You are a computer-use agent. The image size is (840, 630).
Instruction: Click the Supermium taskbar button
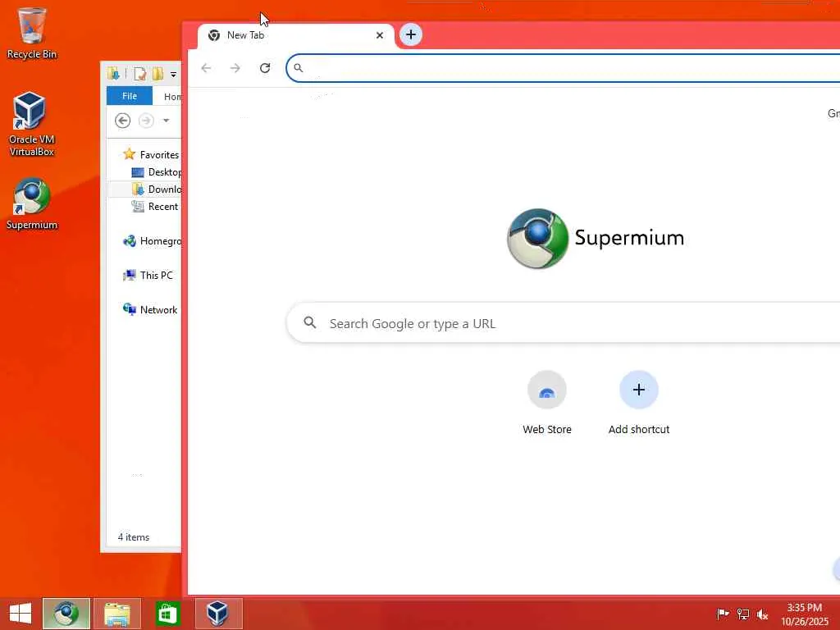[66, 614]
